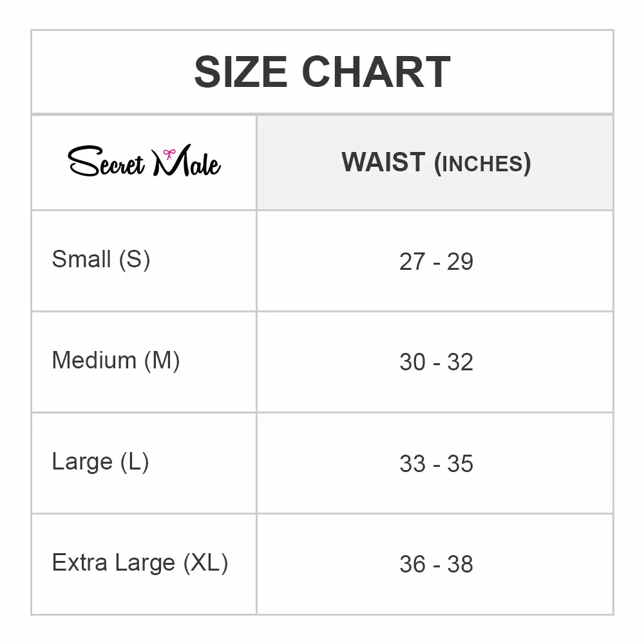Click the (INCHES) unit text
This screenshot has width=644, height=644.
pyautogui.click(x=482, y=164)
